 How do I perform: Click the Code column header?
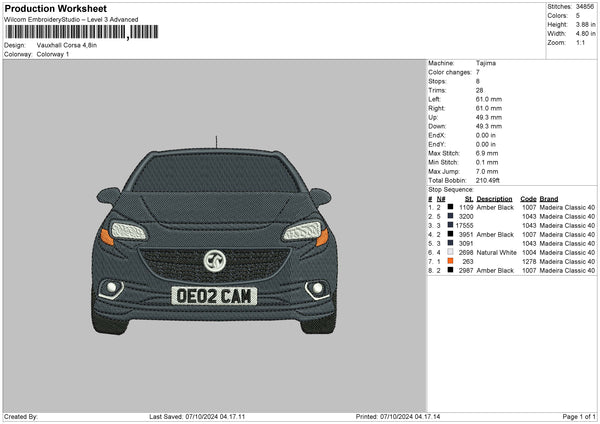coord(529,198)
